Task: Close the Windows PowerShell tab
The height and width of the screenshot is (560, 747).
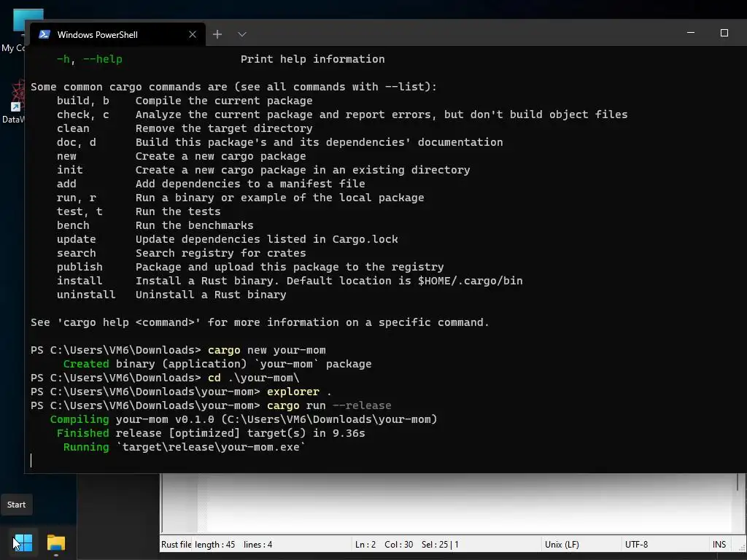Action: pos(193,34)
